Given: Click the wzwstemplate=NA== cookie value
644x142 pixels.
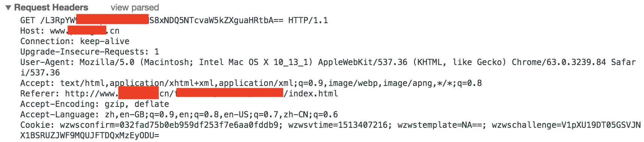Looking at the screenshot, I should (440, 125).
